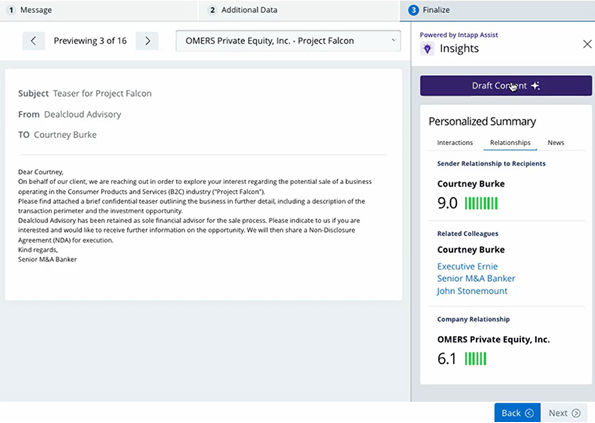The width and height of the screenshot is (595, 423).
Task: Click the Insights lightbulb icon
Action: click(427, 49)
